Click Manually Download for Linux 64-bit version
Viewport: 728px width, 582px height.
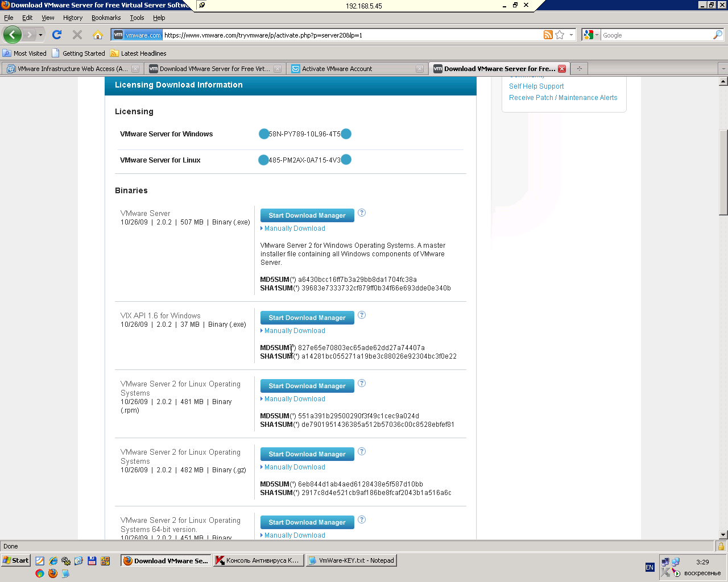(x=295, y=535)
